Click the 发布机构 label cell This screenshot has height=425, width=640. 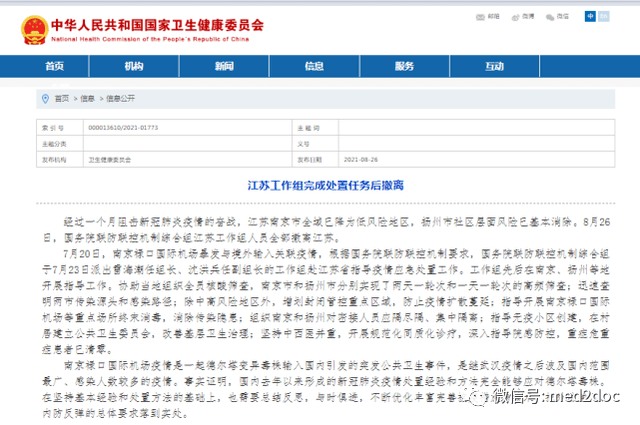point(60,160)
